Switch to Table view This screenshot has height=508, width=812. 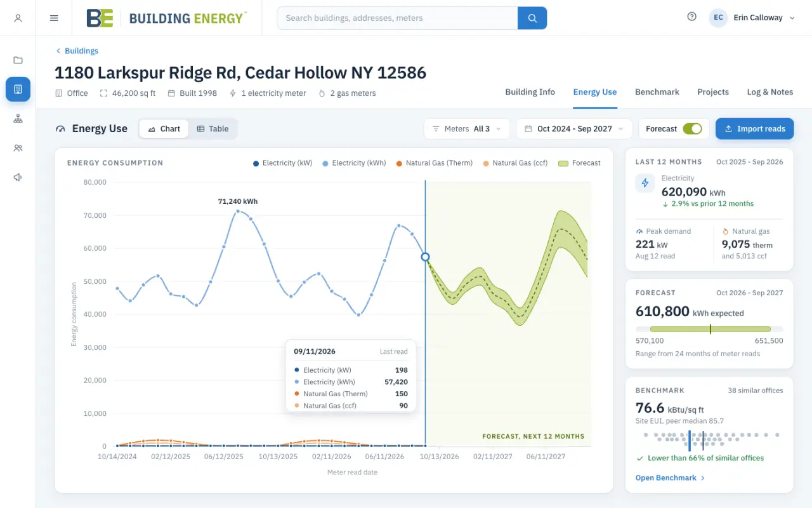213,128
